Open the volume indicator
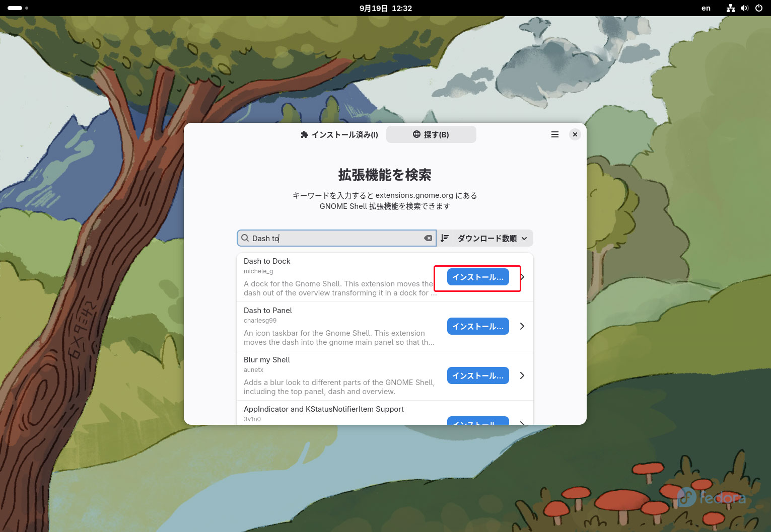This screenshot has width=771, height=532. (x=745, y=8)
